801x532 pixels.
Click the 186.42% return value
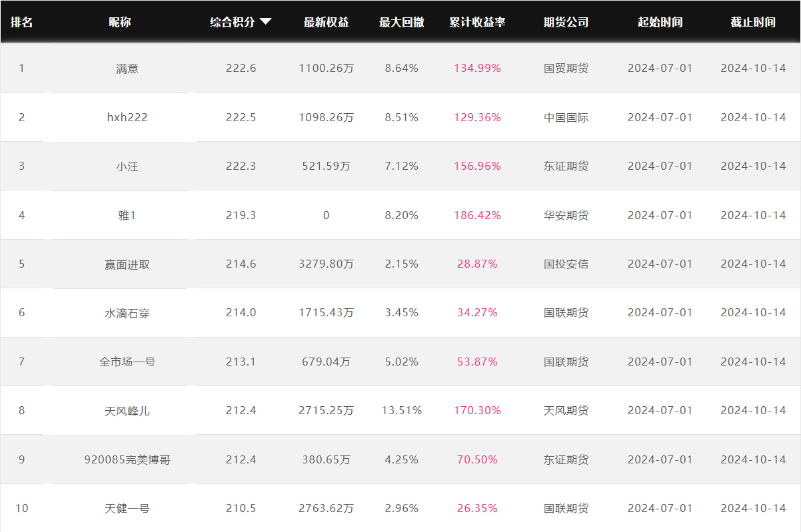[x=477, y=215]
